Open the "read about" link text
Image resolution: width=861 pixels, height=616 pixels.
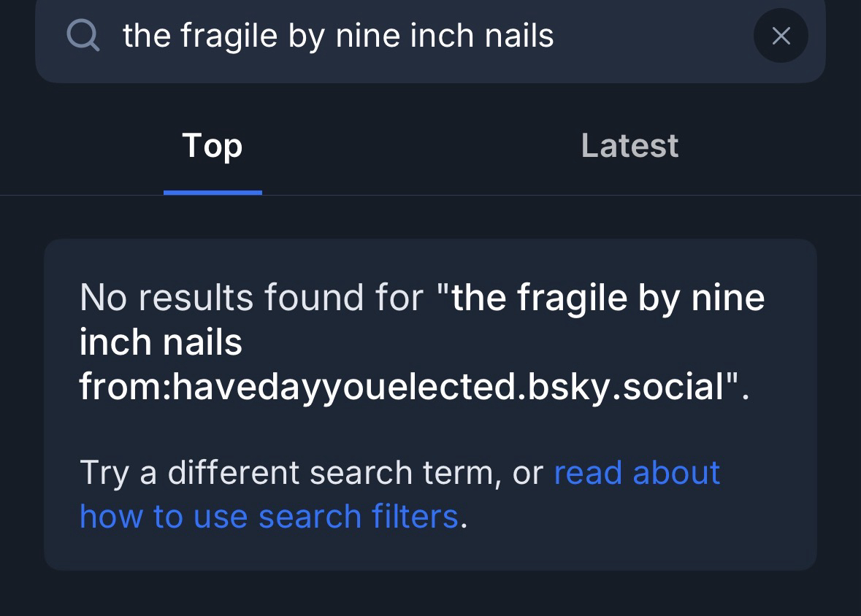(637, 472)
